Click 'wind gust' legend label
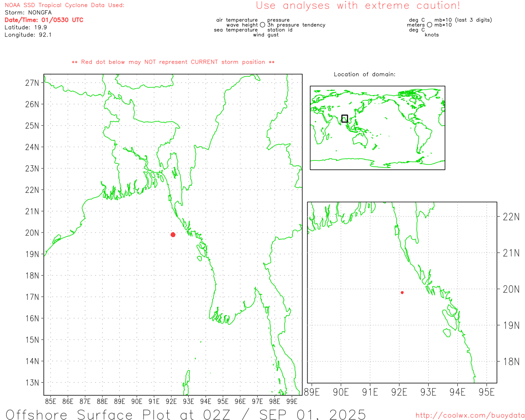The width and height of the screenshot is (525, 420). [x=266, y=34]
